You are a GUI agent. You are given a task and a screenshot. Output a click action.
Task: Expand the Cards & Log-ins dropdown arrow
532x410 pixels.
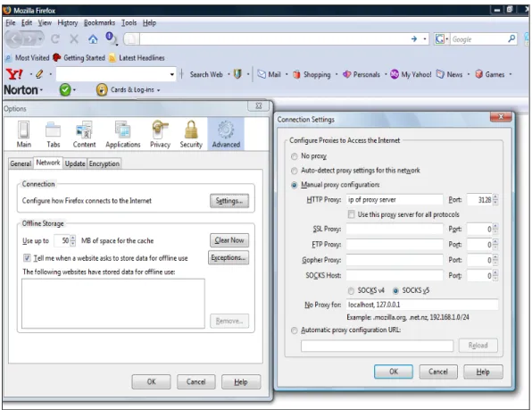tap(159, 90)
